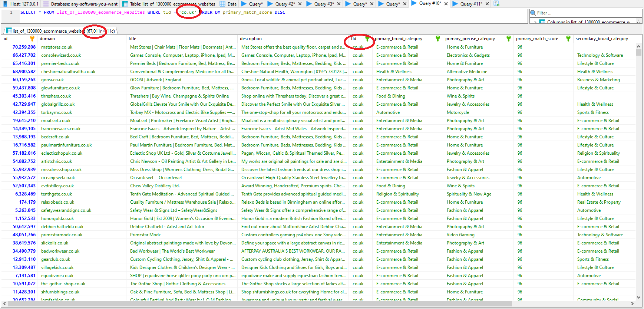This screenshot has width=644, height=309.
Task: Close the Query #10* tab
Action: [446, 4]
